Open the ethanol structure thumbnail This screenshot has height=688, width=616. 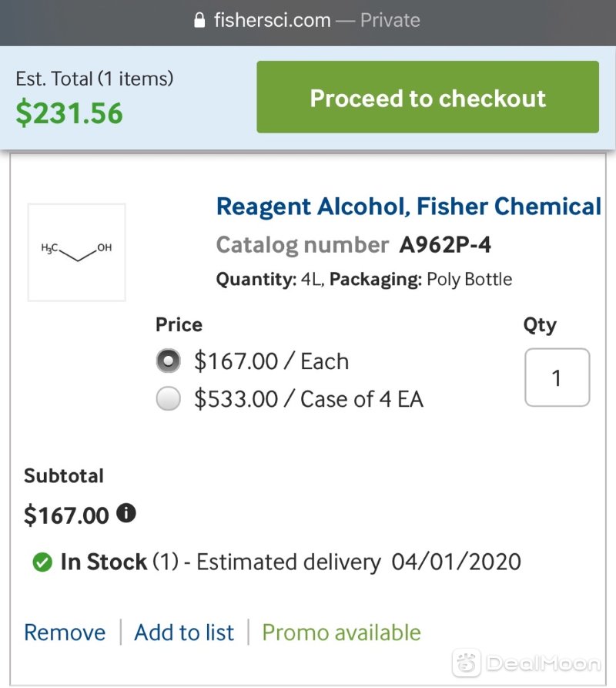(x=77, y=252)
